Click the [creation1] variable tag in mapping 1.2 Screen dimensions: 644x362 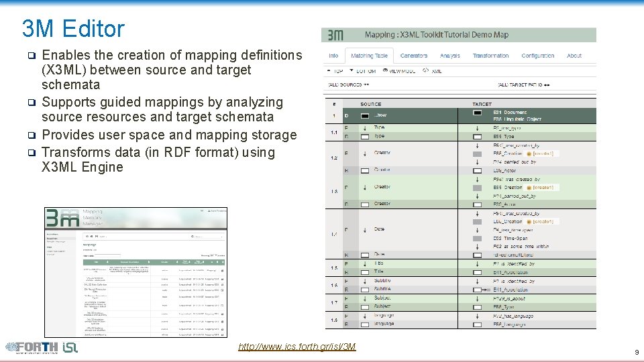[543, 154]
